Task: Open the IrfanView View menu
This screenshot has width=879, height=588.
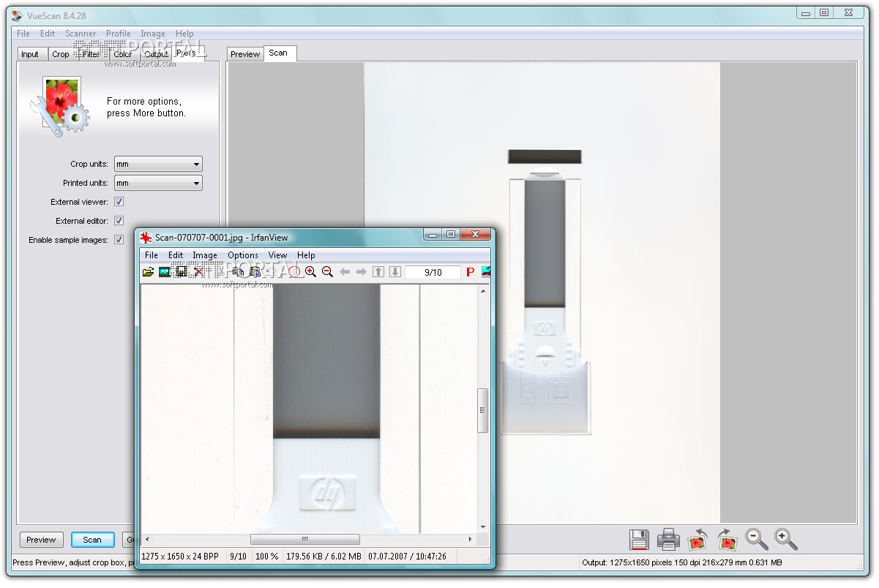Action: click(277, 255)
